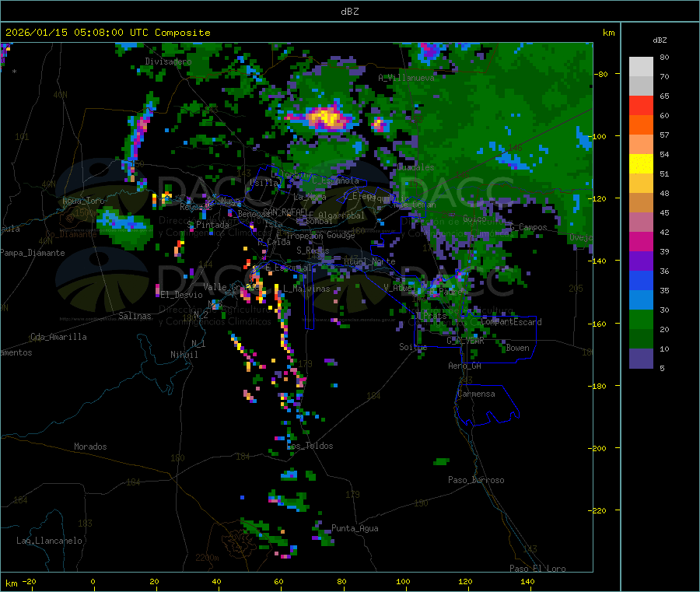Viewport: 700px width, 592px height.
Task: Select the 'Soitue' map label
Action: (x=413, y=347)
